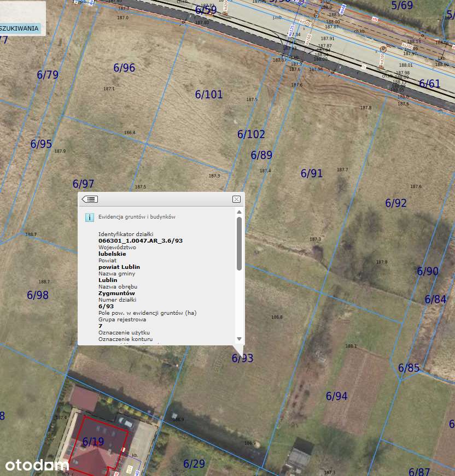Select parcel 6/94 on the map

pyautogui.click(x=336, y=396)
